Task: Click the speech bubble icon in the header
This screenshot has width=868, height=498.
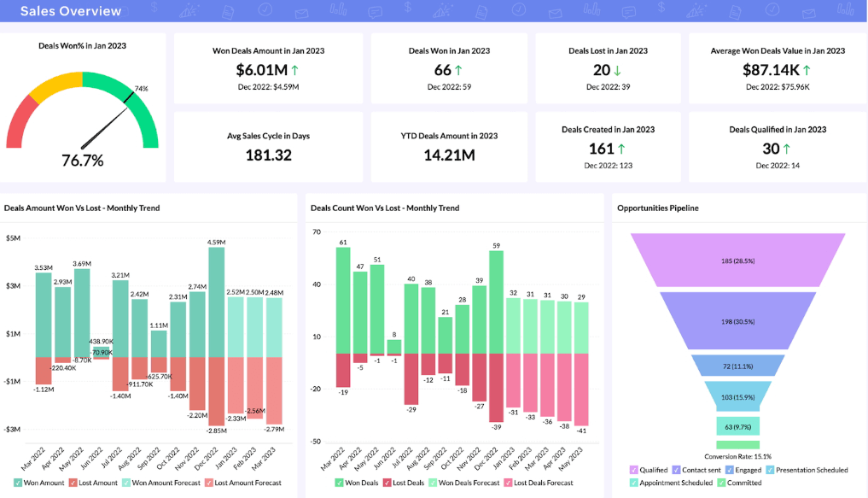Action: pyautogui.click(x=374, y=11)
